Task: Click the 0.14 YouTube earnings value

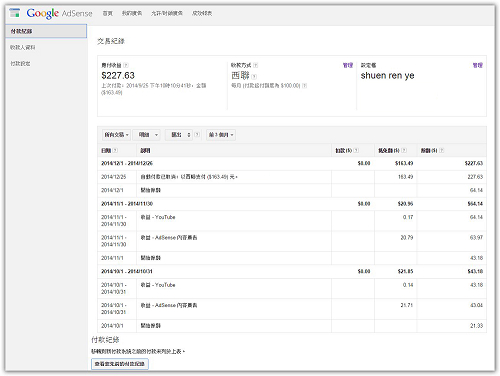Action: [408, 285]
